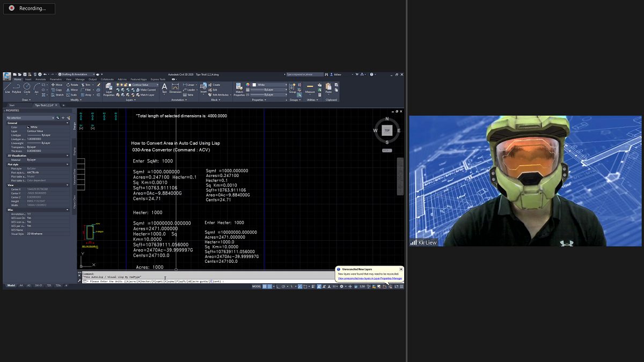This screenshot has height=362, width=644.
Task: Click the layer color swatch beside Contour Value
Action: click(130, 85)
